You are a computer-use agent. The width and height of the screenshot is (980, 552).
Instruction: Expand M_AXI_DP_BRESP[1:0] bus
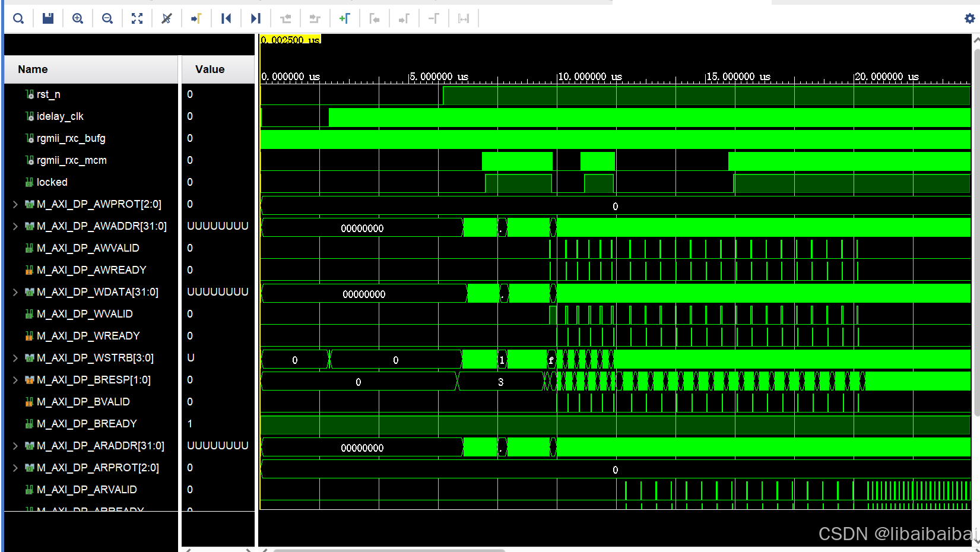coord(15,380)
